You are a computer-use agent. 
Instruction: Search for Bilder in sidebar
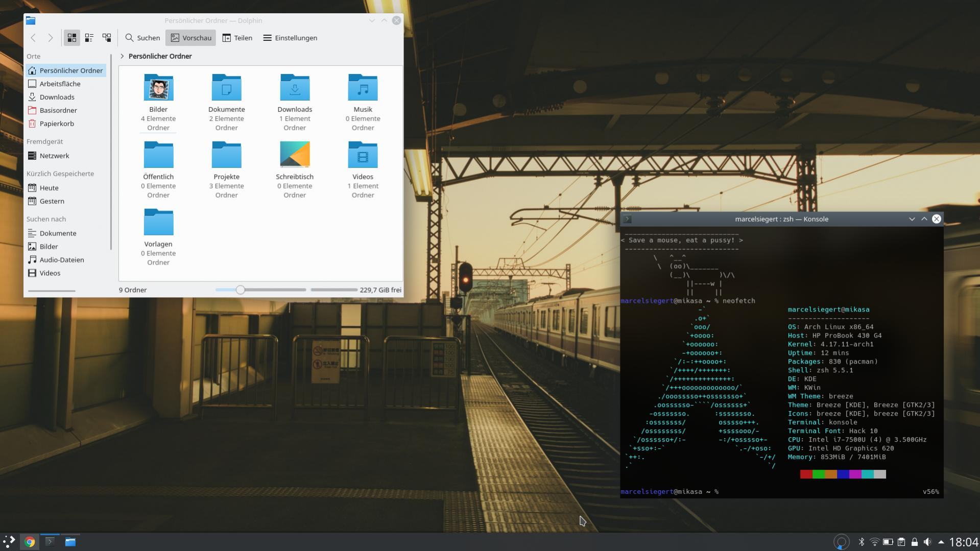[x=66, y=247]
